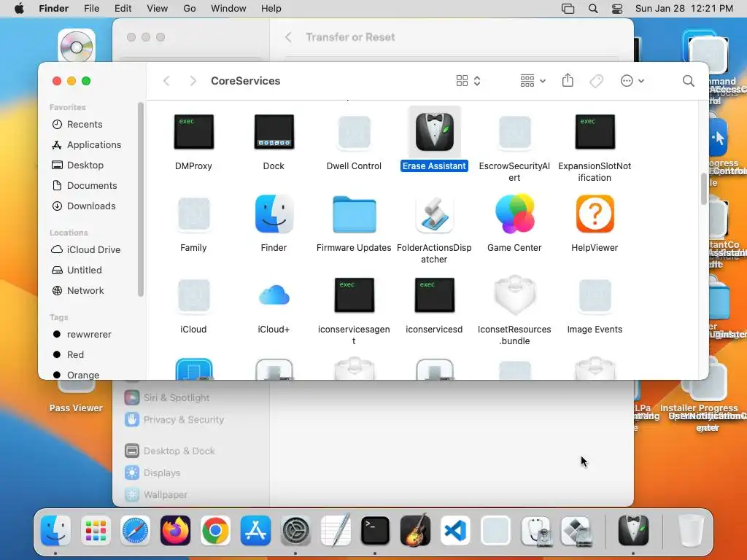Select the DMProxy executable icon
The image size is (747, 560).
point(193,132)
